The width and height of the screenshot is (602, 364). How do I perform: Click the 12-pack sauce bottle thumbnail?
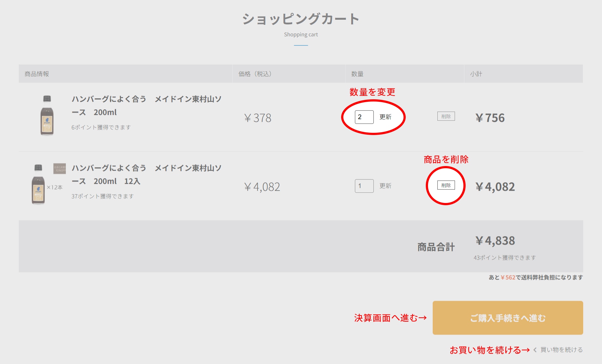pyautogui.click(x=38, y=185)
